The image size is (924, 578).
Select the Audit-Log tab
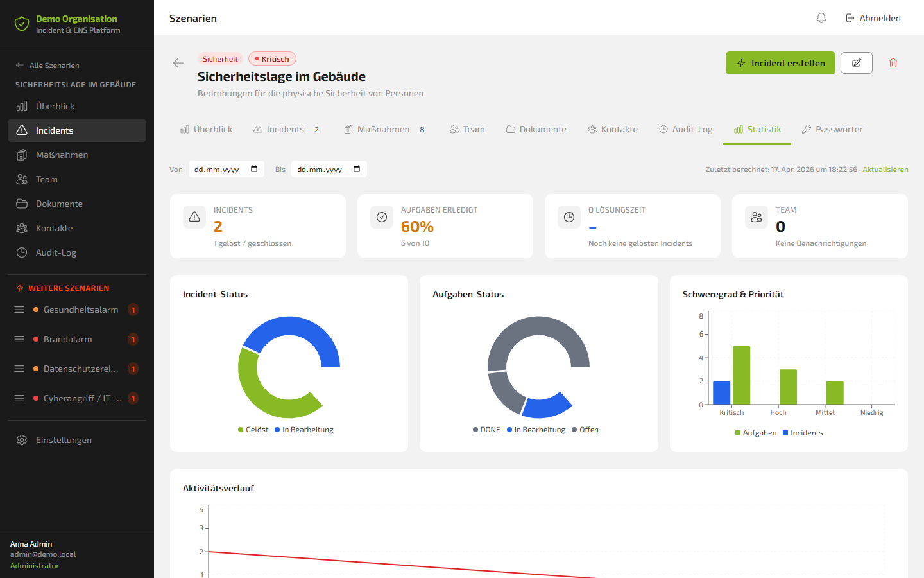[x=686, y=129]
